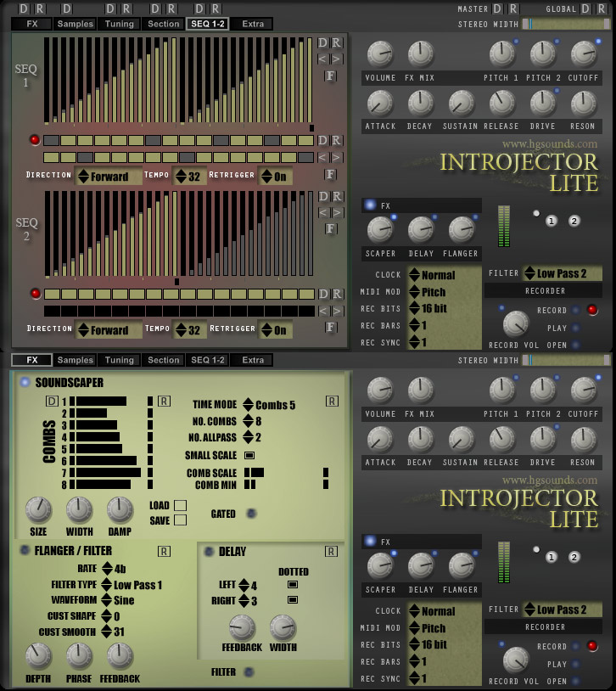This screenshot has width=616, height=691.
Task: Click the Flanger / Filter R button
Action: tap(164, 551)
